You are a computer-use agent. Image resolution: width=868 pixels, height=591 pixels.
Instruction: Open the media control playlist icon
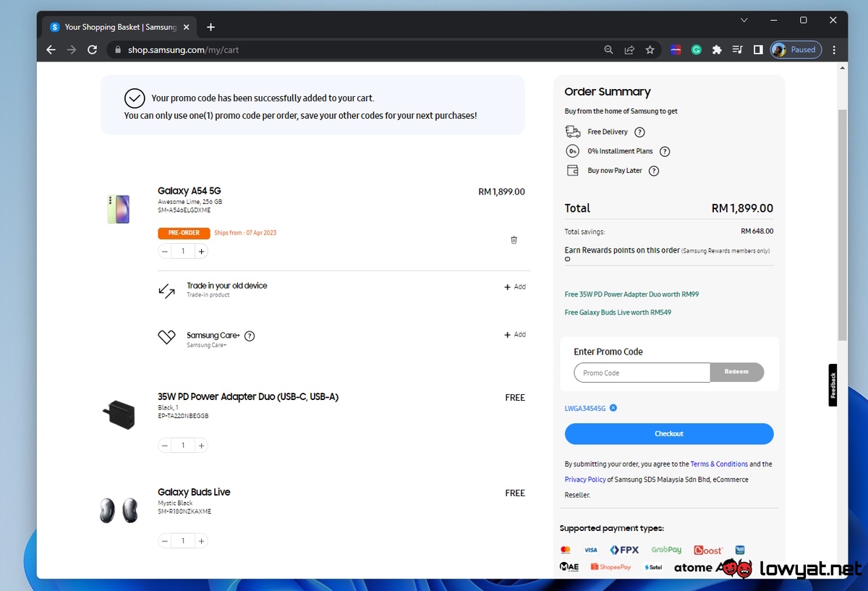(x=737, y=50)
